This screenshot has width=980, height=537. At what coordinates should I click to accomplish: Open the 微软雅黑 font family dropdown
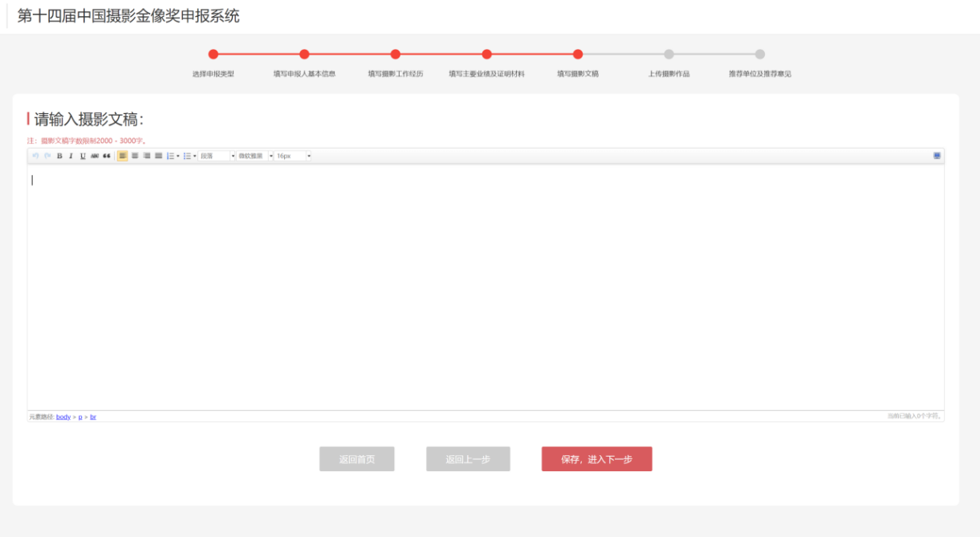[255, 156]
